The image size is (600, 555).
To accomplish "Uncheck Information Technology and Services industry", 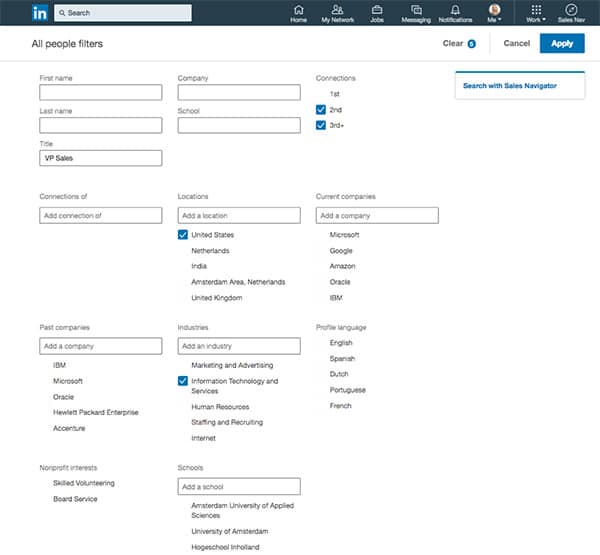I will pyautogui.click(x=183, y=381).
